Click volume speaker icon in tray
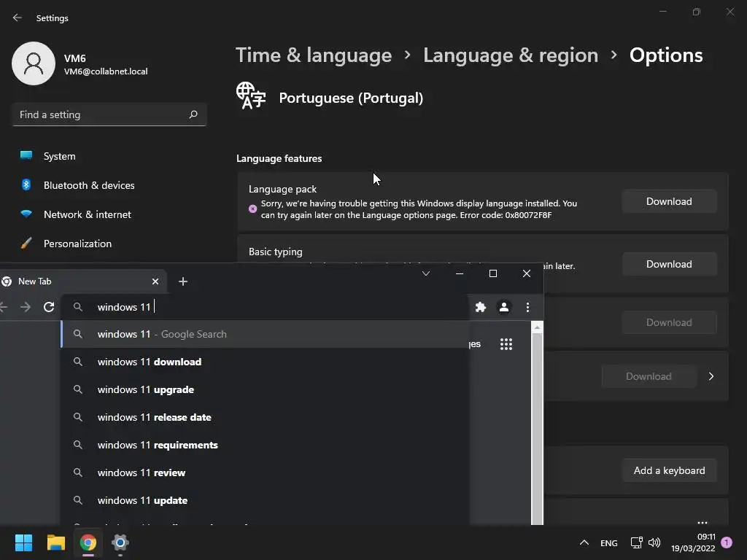This screenshot has width=747, height=560. pos(654,542)
